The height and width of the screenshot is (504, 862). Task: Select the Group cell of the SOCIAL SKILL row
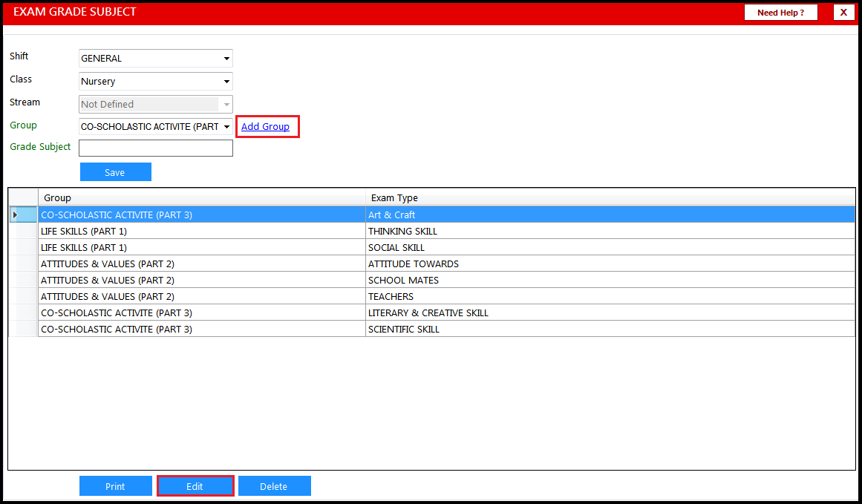tap(202, 247)
